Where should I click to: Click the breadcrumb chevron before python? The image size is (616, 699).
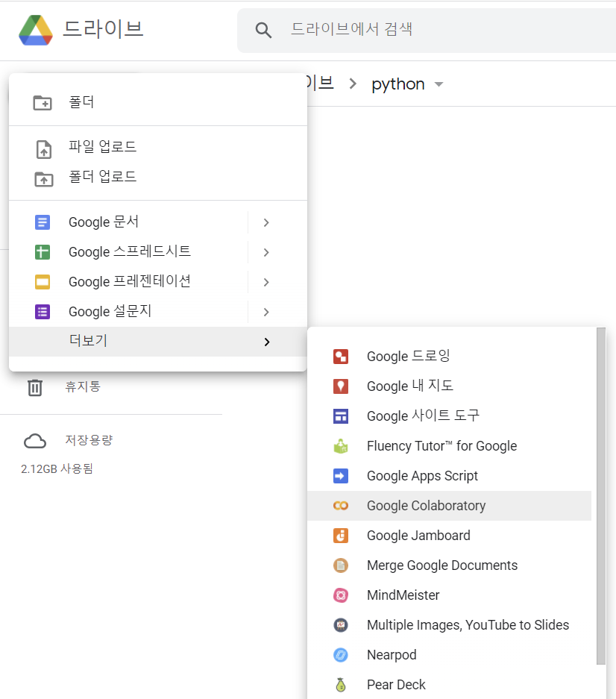click(353, 84)
